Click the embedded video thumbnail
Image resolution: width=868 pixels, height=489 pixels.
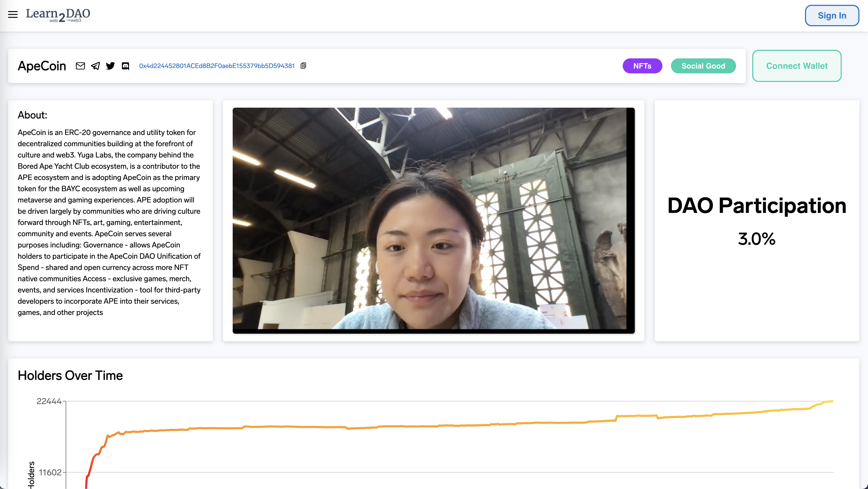pyautogui.click(x=433, y=220)
